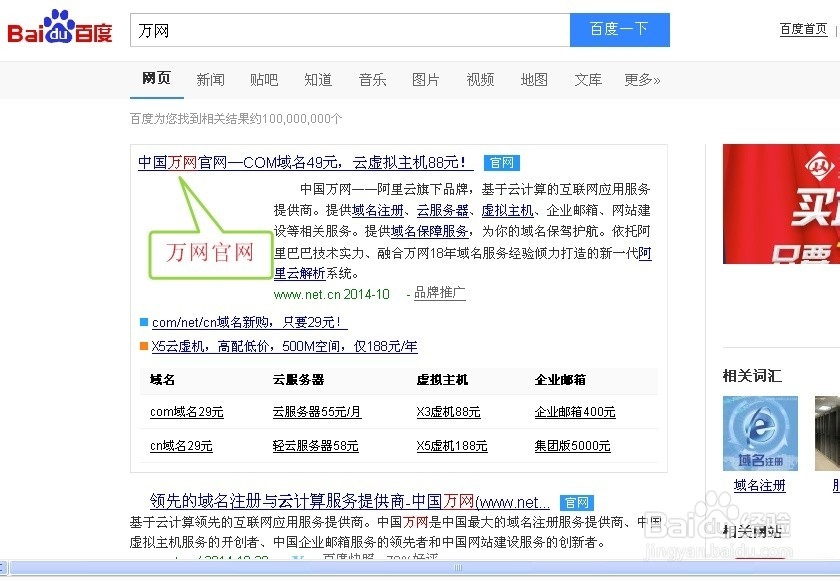Open the 阿里云解析 link
The image size is (840, 581).
click(299, 274)
